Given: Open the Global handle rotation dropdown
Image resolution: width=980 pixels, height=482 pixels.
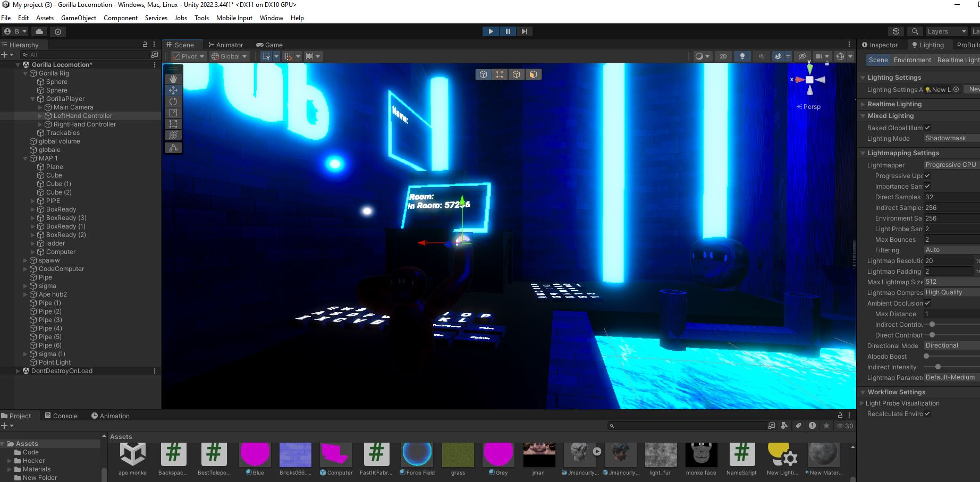Looking at the screenshot, I should pyautogui.click(x=230, y=56).
